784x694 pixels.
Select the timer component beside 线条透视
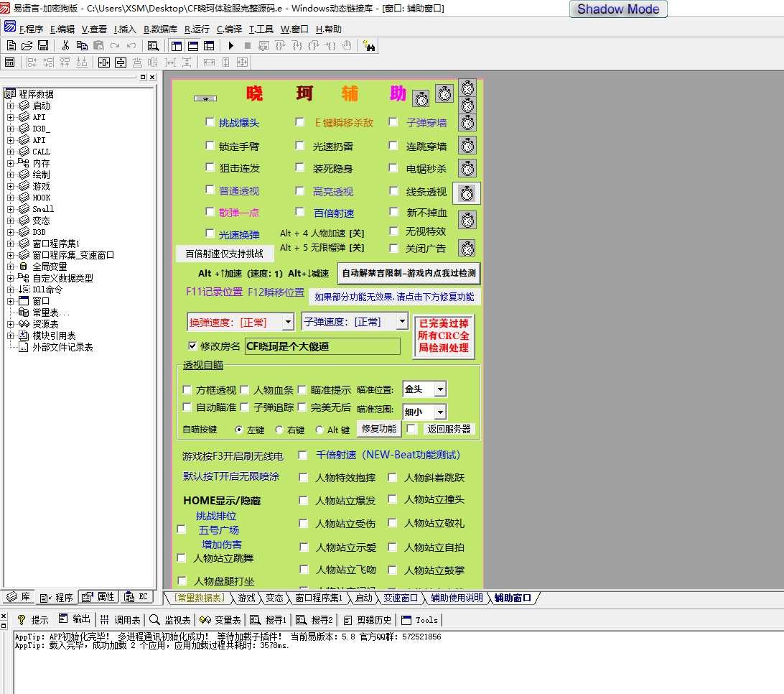pyautogui.click(x=467, y=193)
